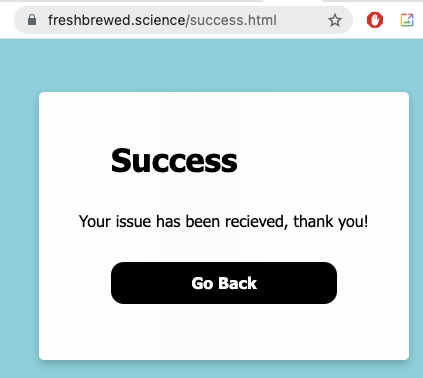Click the Success heading text
Viewport: 423px width, 378px height.
(x=174, y=161)
